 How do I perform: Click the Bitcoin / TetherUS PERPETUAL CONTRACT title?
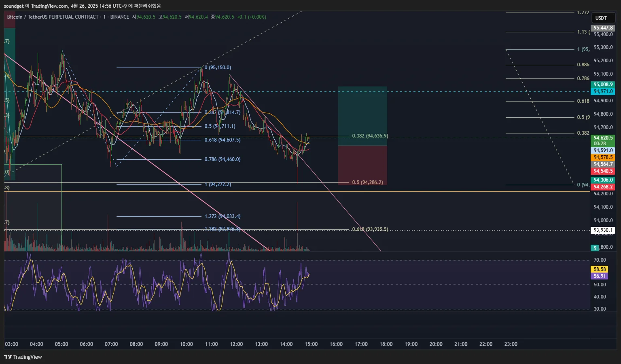[x=53, y=17]
